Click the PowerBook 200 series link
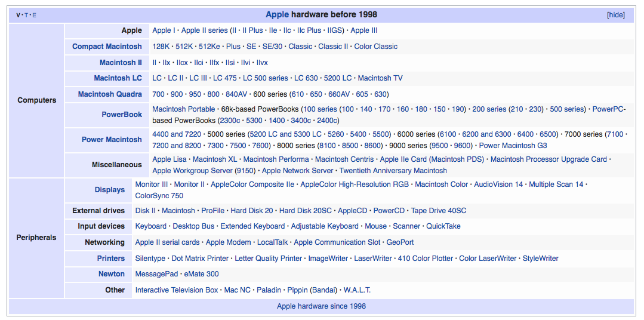This screenshot has height=320, width=644. [x=489, y=109]
